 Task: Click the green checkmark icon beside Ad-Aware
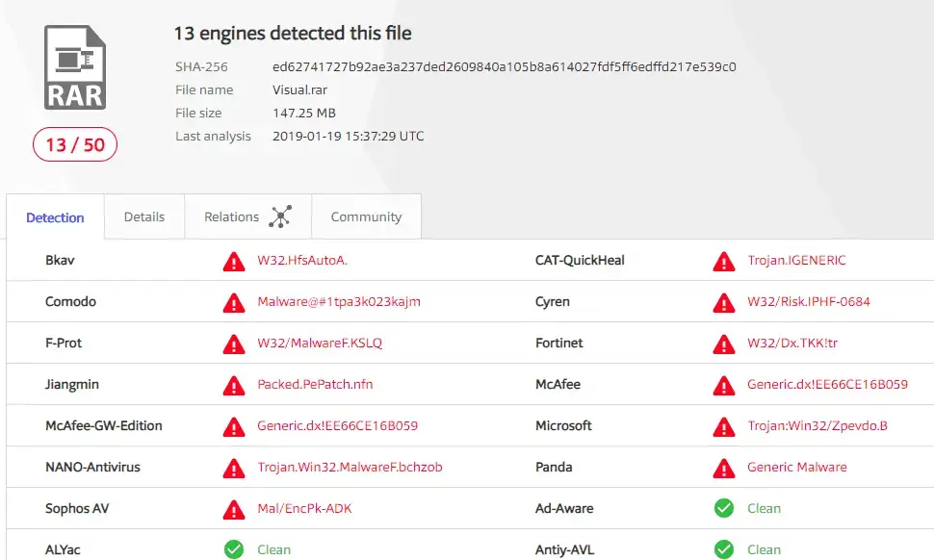click(723, 509)
